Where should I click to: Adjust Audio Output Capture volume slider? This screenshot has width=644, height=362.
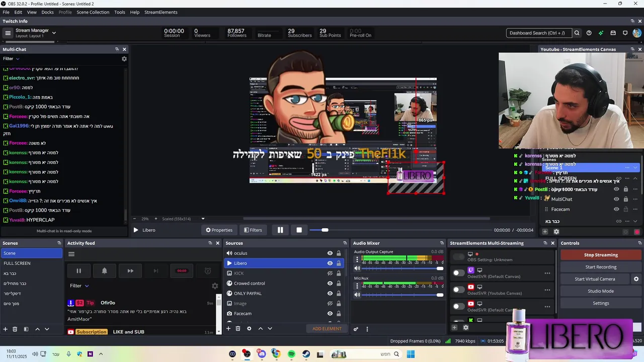403,268
